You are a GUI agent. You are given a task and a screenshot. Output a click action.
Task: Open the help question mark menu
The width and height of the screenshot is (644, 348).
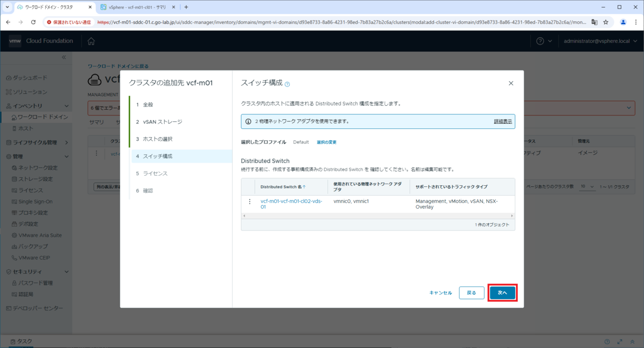click(544, 41)
